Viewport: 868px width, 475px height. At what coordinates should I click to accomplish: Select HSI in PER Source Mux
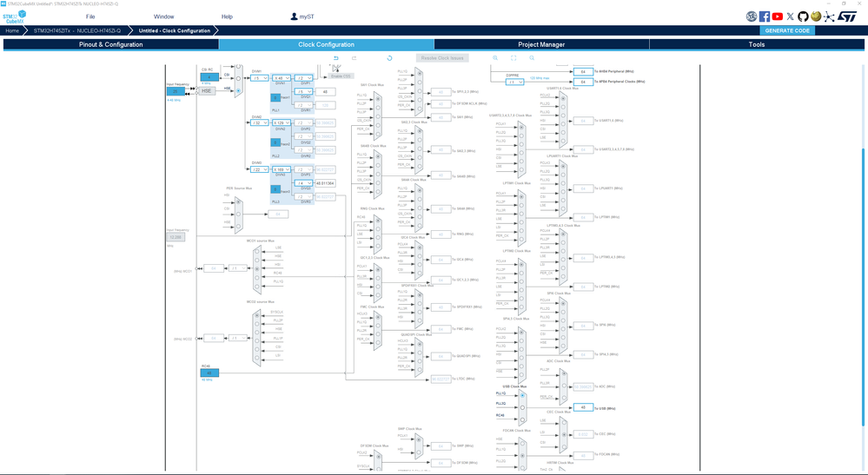(x=239, y=201)
